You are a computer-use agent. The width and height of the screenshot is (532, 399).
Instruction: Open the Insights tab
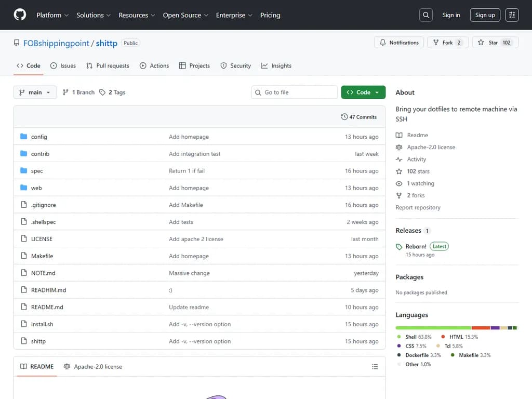coord(276,66)
